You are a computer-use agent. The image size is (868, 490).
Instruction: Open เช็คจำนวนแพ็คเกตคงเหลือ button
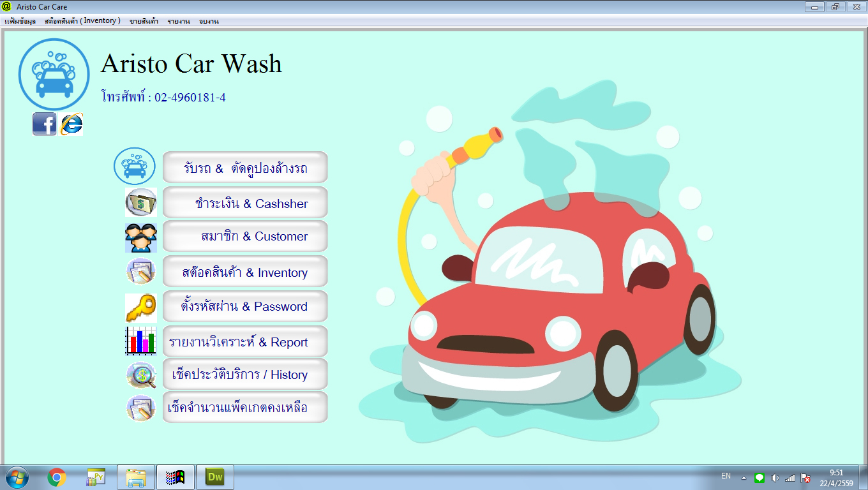(x=245, y=407)
